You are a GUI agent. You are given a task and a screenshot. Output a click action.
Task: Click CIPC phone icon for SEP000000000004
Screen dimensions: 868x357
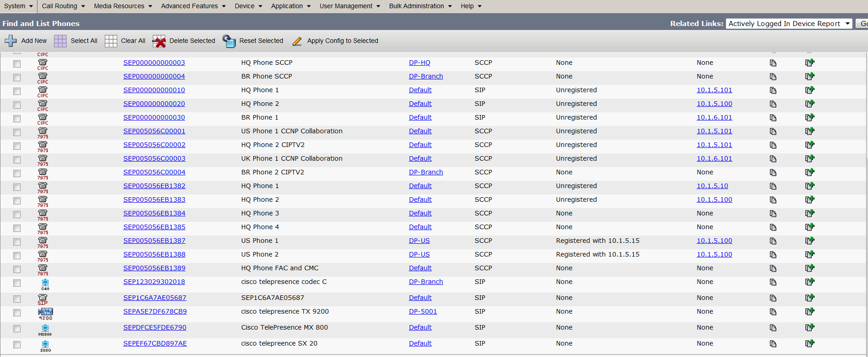pyautogui.click(x=42, y=78)
